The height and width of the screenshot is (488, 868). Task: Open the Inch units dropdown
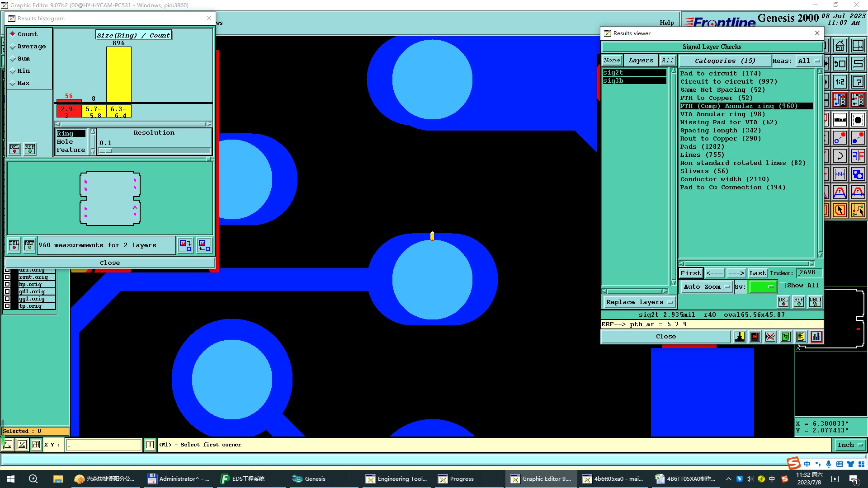pyautogui.click(x=850, y=445)
